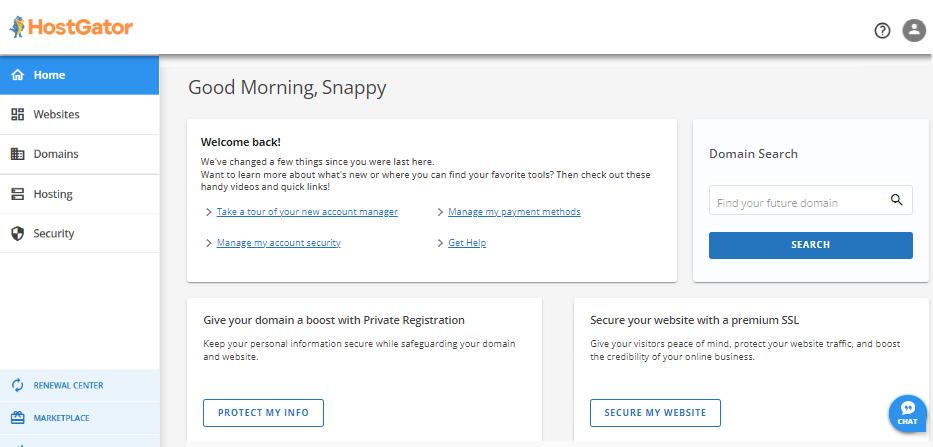Click the 'Get Help' link

467,243
